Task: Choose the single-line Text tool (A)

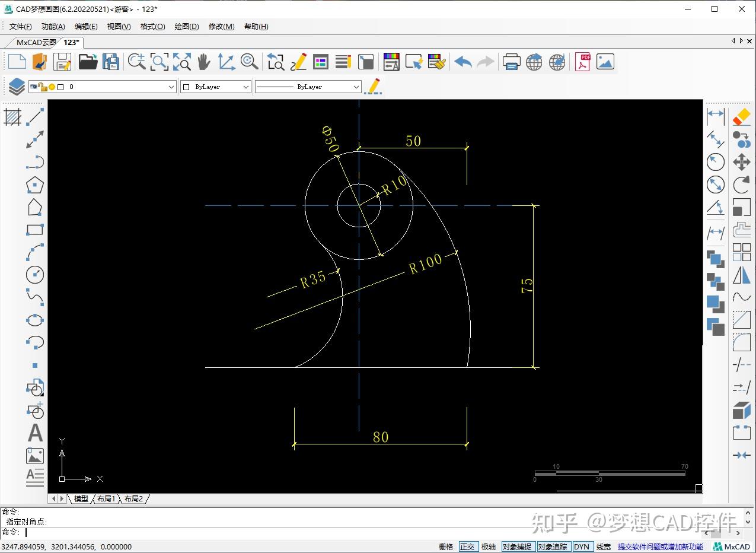Action: (x=35, y=433)
